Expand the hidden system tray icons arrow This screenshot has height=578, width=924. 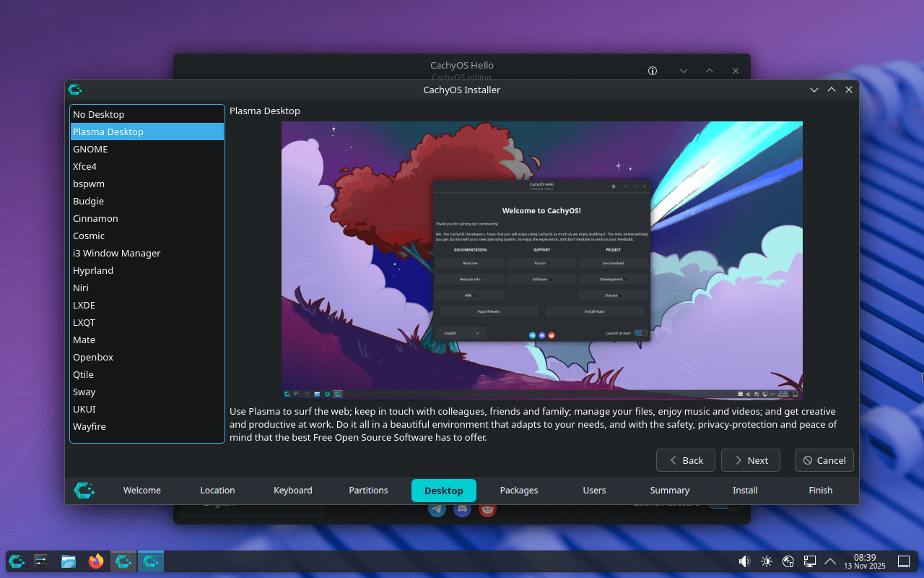pos(830,561)
